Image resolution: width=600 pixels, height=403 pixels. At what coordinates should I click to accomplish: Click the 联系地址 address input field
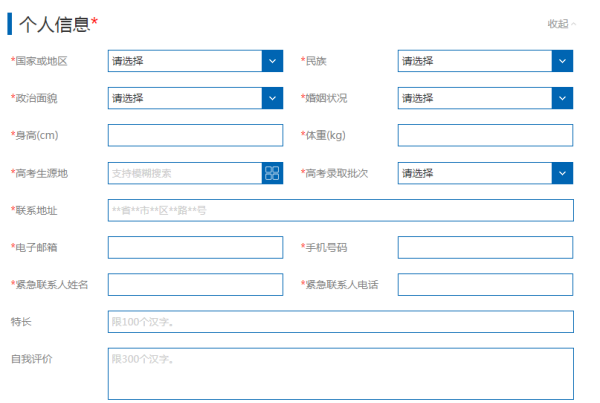tap(340, 210)
